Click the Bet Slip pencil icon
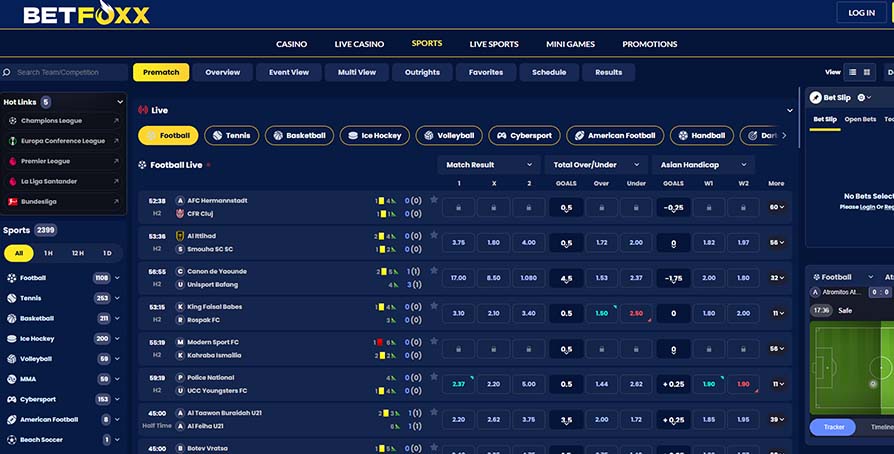The height and width of the screenshot is (454, 894). [815, 98]
